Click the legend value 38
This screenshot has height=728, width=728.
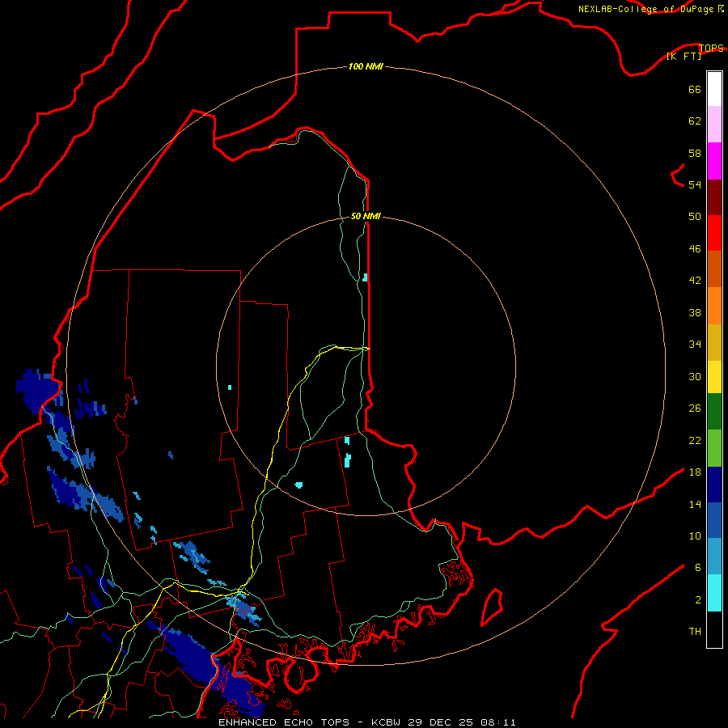(695, 313)
